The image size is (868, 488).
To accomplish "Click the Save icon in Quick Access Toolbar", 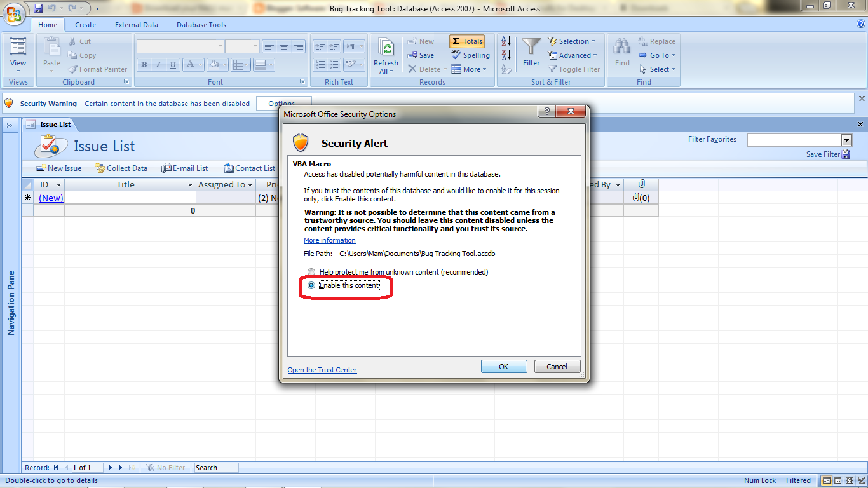I will tap(38, 8).
